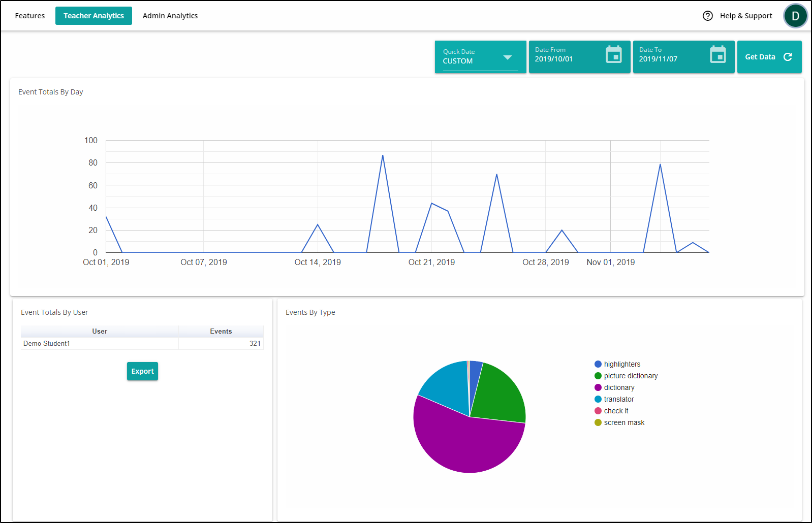The width and height of the screenshot is (812, 523).
Task: Open the user avatar D menu
Action: pyautogui.click(x=795, y=16)
